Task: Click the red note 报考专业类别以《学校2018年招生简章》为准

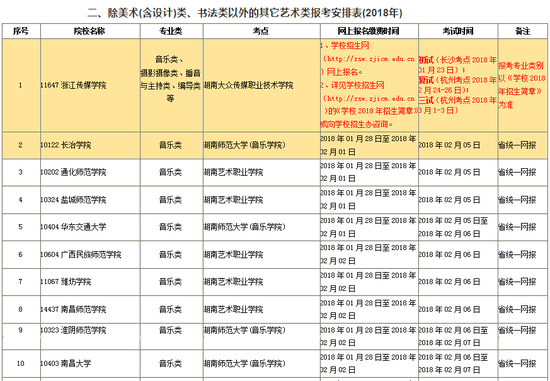Action: [522, 85]
